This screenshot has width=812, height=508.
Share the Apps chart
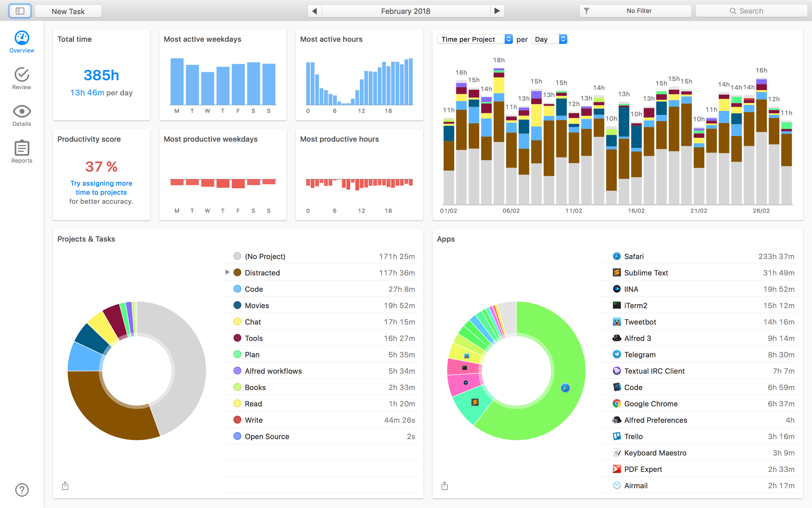tap(445, 486)
